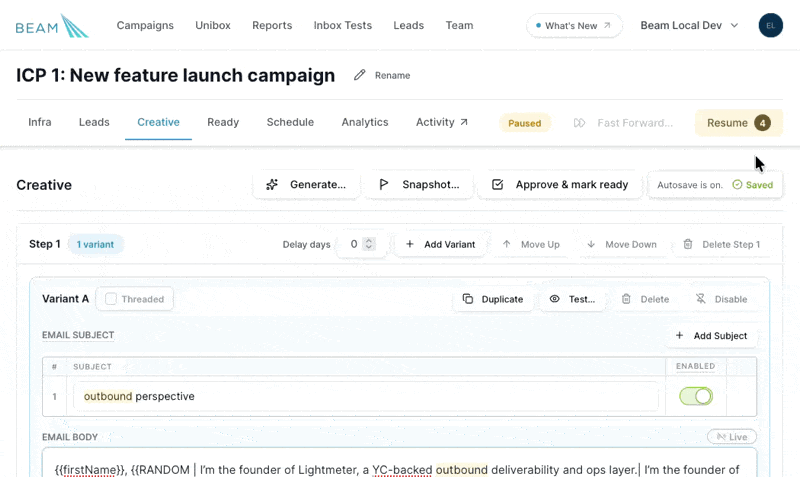Switch to the Infra tab
The image size is (800, 477).
click(40, 122)
